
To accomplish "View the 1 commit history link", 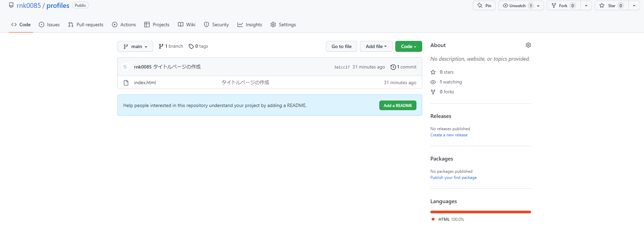I will pos(403,67).
